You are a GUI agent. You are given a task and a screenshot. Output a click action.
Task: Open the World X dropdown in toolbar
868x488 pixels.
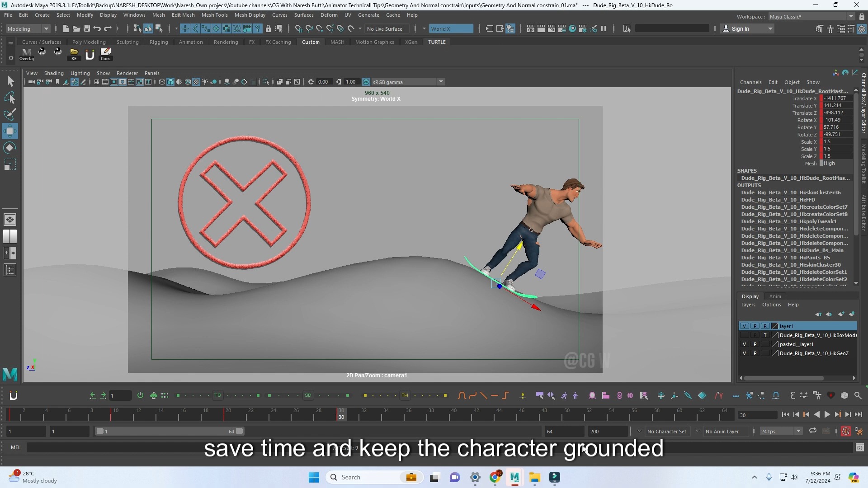click(x=451, y=28)
